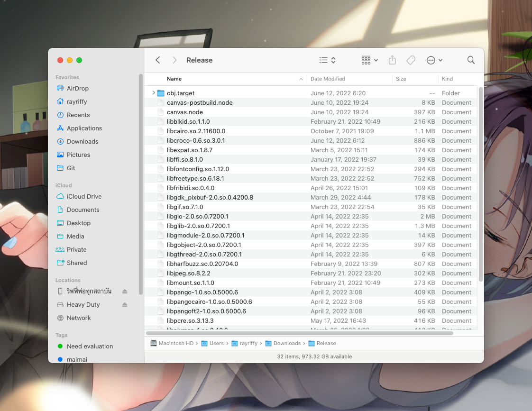Select libcroco-0.6.so.3.0.1 file
This screenshot has height=411, width=532.
coord(311,140)
